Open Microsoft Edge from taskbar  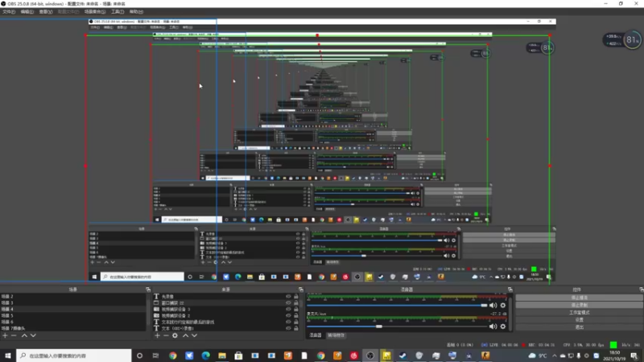(x=206, y=356)
